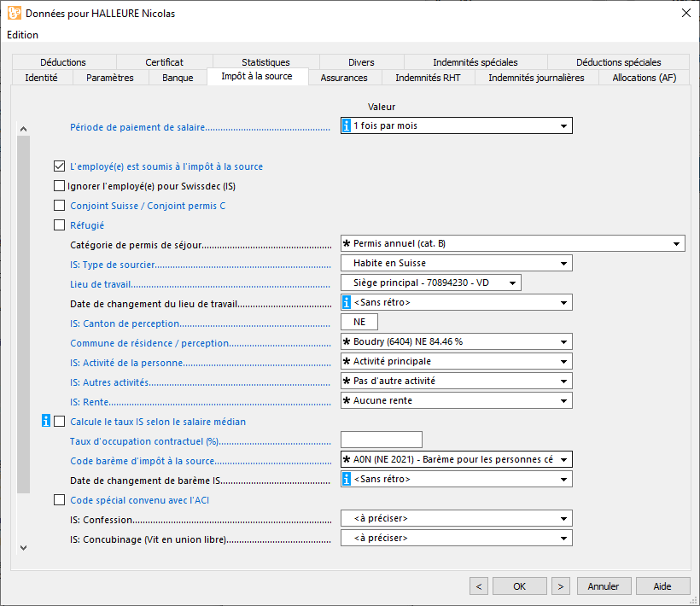This screenshot has width=700, height=606.
Task: Click the 'Aide' button
Action: click(x=662, y=586)
